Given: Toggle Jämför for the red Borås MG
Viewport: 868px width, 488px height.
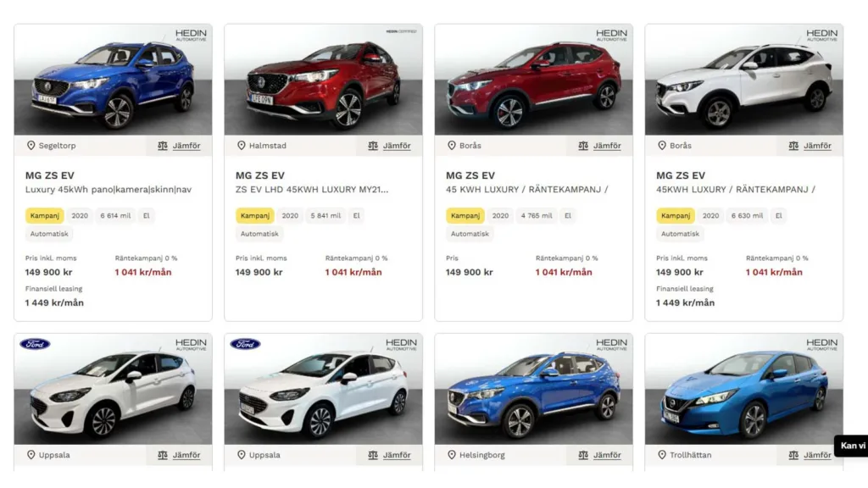Looking at the screenshot, I should click(599, 146).
